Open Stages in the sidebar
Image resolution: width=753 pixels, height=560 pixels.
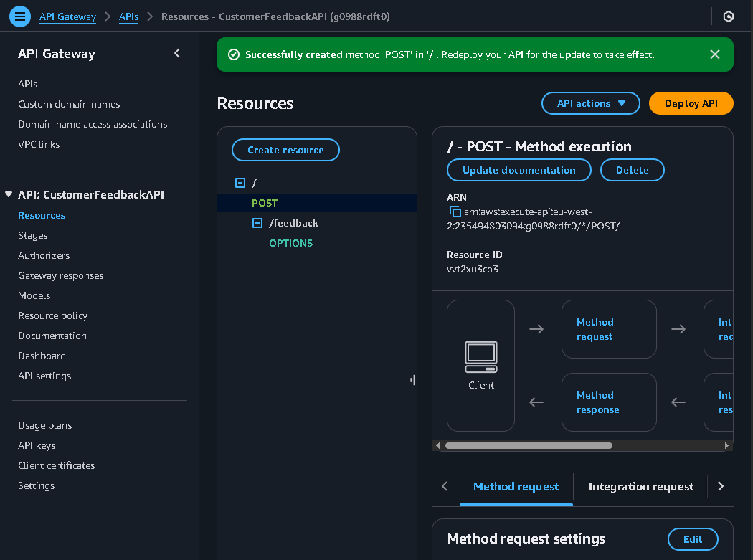[33, 236]
